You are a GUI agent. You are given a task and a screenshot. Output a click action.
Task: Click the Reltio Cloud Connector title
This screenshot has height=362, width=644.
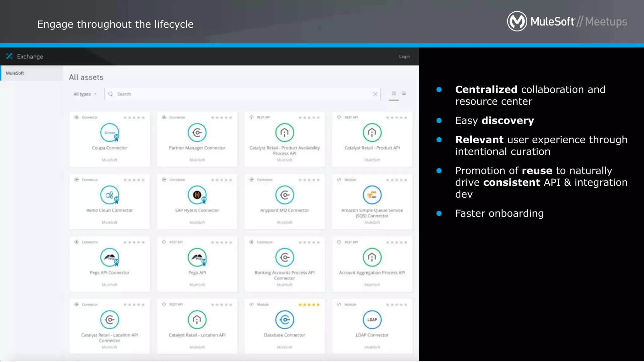click(109, 210)
